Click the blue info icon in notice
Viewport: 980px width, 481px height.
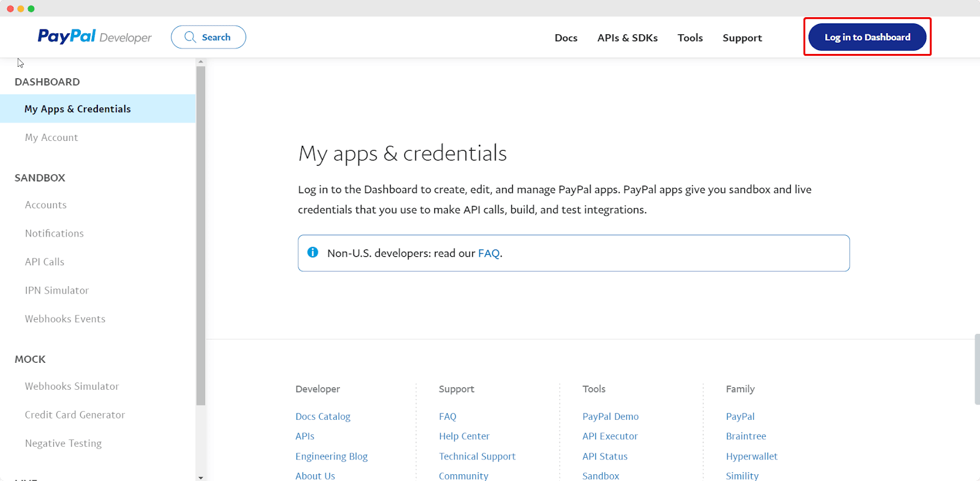point(312,252)
